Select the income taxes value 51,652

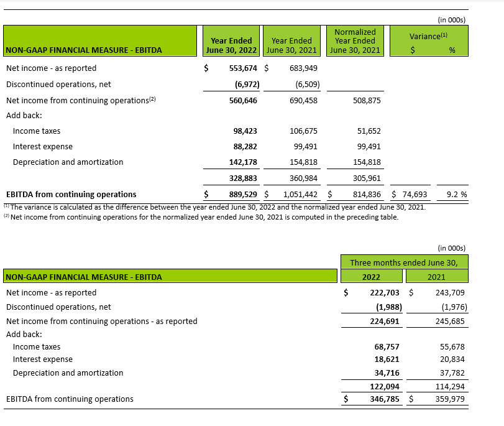click(x=367, y=131)
